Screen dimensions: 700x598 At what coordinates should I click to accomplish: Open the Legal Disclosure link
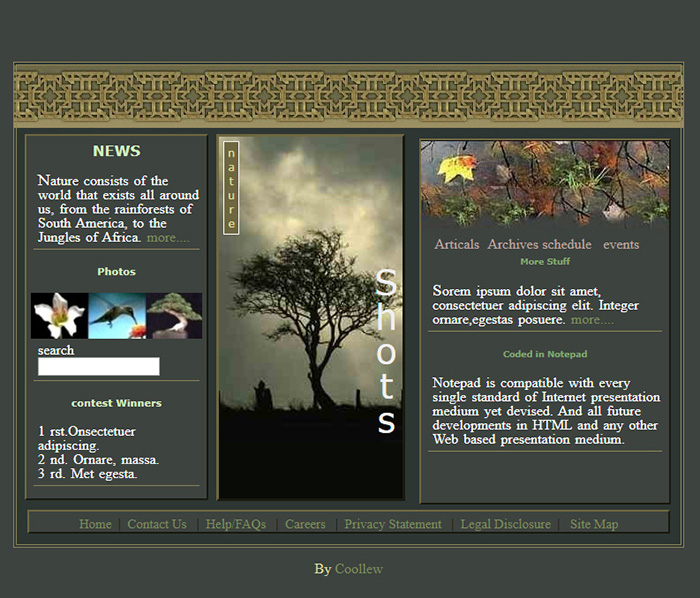coord(505,524)
